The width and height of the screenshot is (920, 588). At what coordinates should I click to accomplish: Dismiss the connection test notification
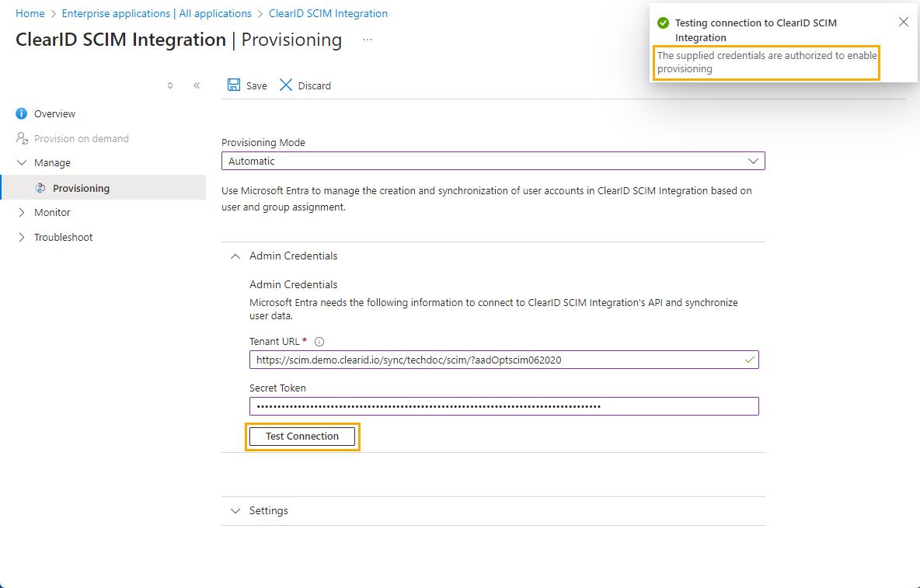point(903,22)
